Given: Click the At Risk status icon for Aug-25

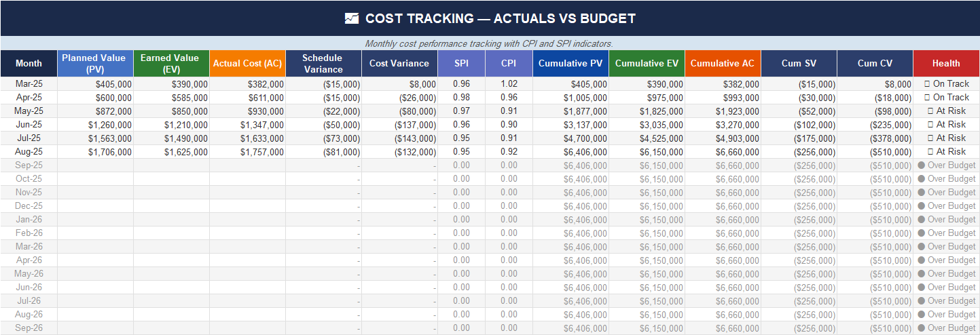Looking at the screenshot, I should [x=930, y=152].
